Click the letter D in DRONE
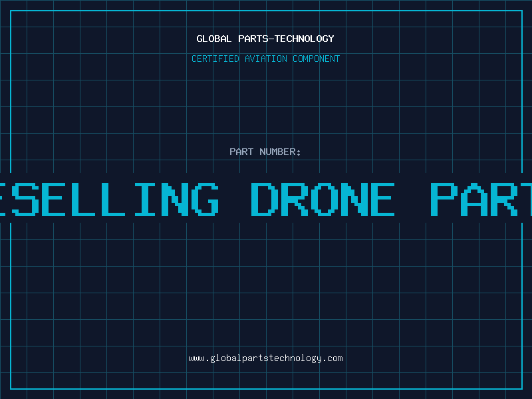 [264, 199]
